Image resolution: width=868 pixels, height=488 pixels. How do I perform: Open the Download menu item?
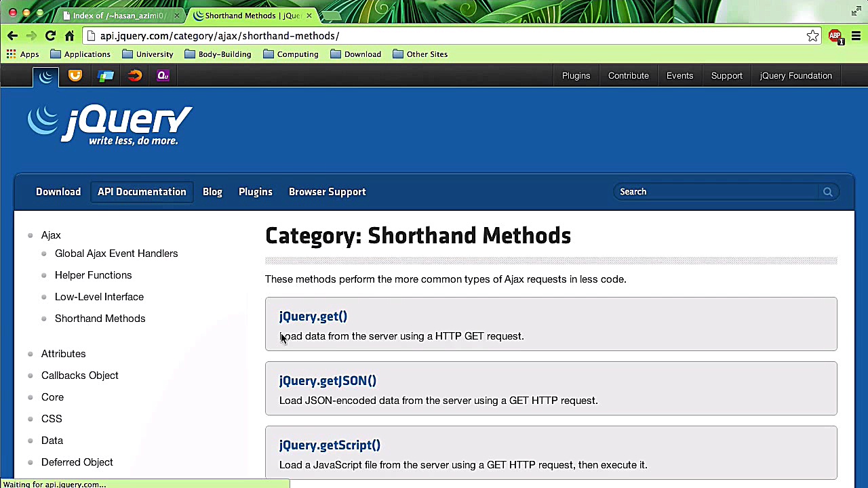58,192
